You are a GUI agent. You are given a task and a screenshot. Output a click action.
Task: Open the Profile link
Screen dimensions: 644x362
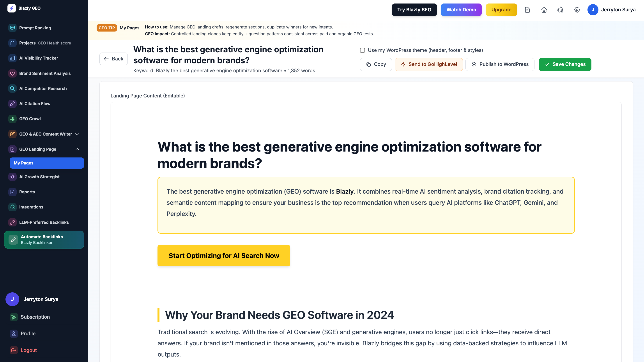(28, 334)
